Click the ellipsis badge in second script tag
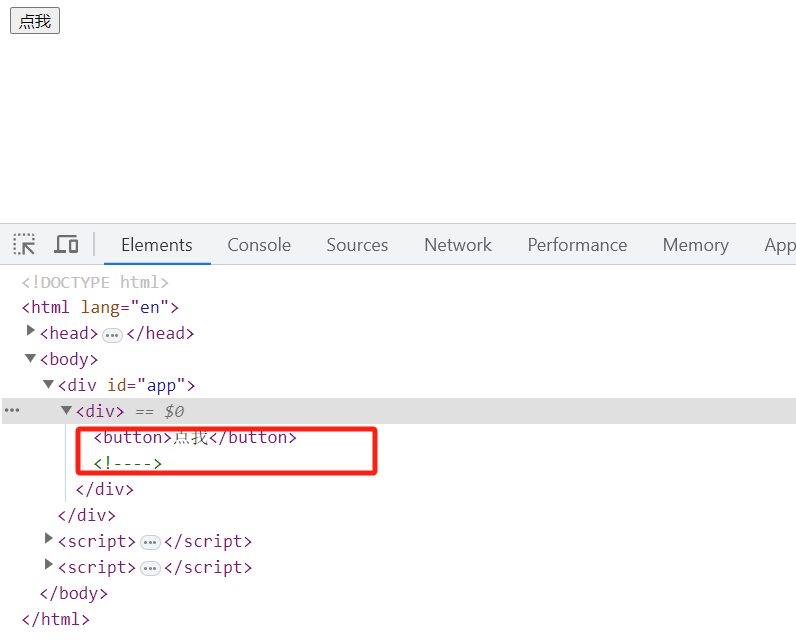 (x=150, y=568)
